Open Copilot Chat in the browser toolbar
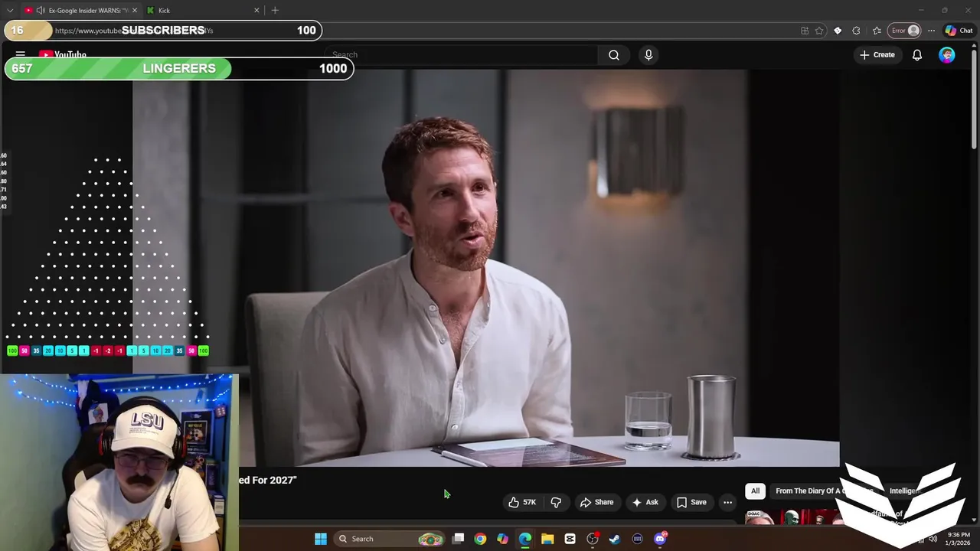 959,31
